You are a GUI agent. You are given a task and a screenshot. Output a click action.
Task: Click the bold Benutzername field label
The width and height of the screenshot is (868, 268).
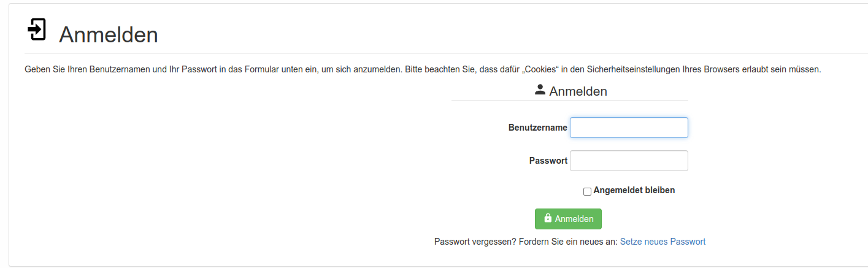537,128
